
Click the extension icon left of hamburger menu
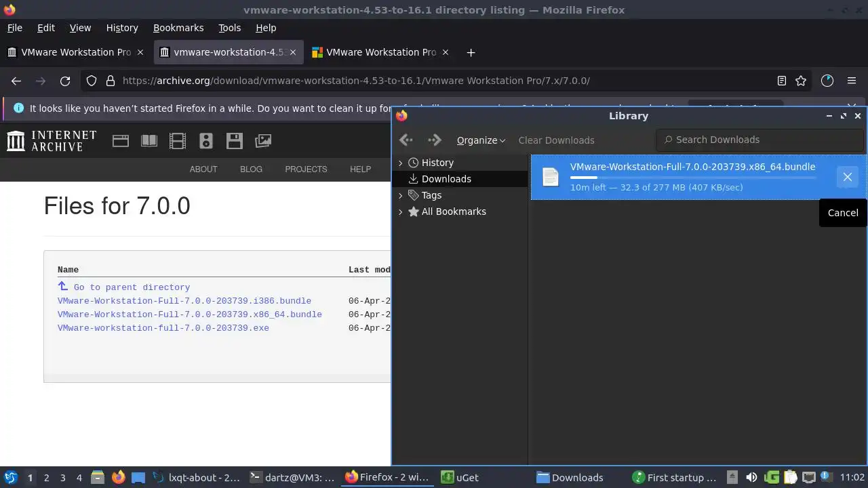(827, 81)
